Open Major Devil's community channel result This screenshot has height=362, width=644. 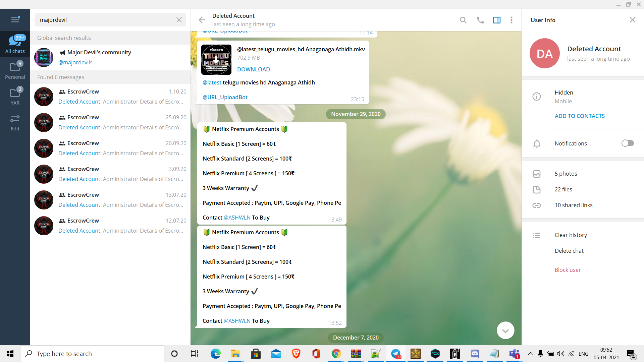110,57
